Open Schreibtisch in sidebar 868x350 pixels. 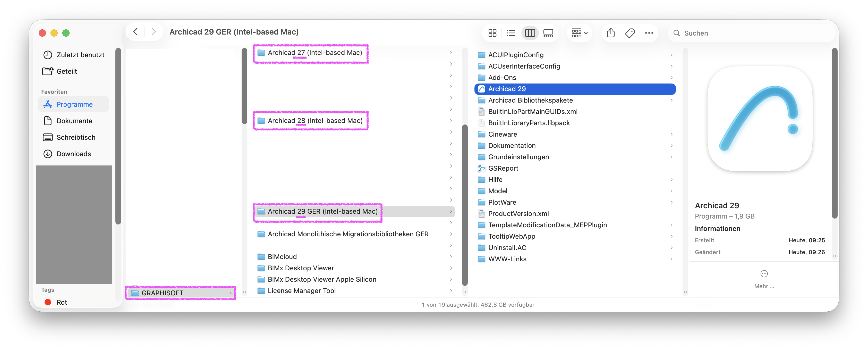tap(74, 138)
